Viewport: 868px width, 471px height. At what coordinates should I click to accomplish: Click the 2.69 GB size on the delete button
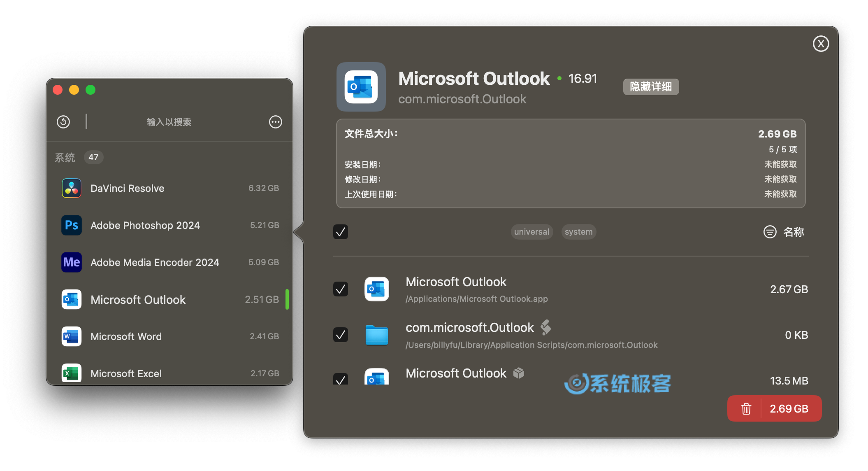[x=789, y=408]
